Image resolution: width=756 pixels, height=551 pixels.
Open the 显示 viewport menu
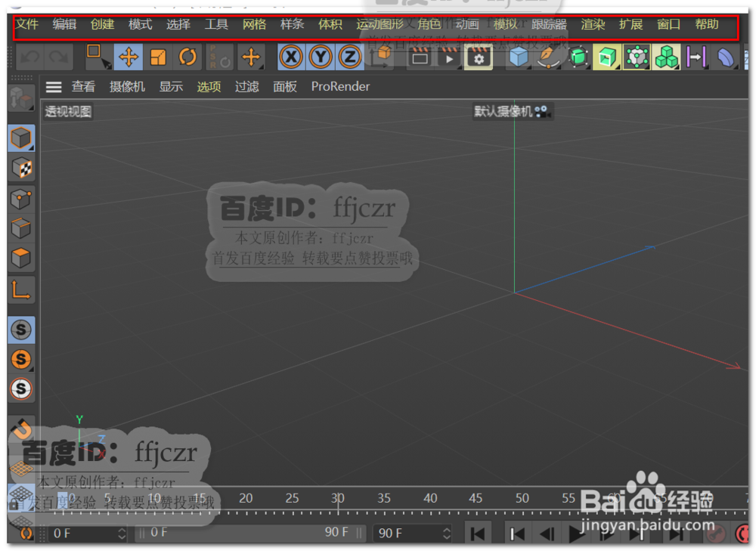pos(171,87)
